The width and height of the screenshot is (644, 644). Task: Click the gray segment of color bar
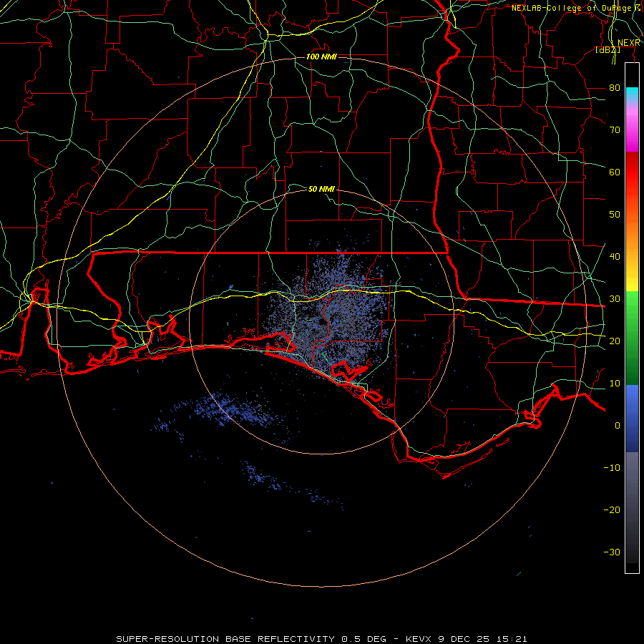632,507
